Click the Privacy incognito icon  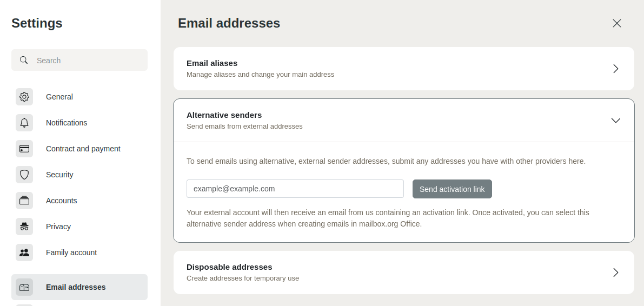[24, 227]
